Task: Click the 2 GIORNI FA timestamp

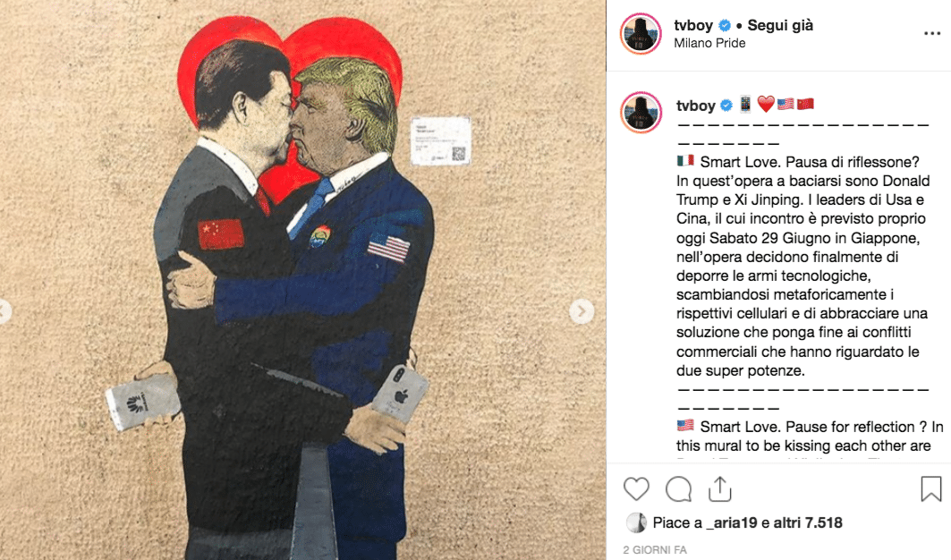Action: click(x=654, y=550)
